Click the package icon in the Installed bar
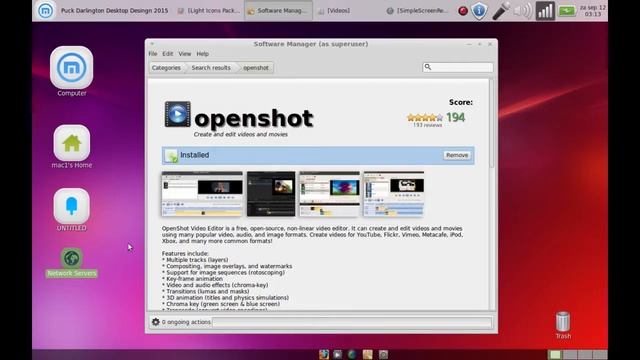This screenshot has height=360, width=640. tap(171, 156)
